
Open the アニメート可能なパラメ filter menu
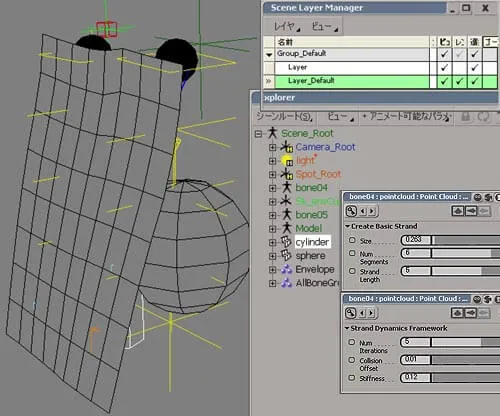pyautogui.click(x=406, y=116)
